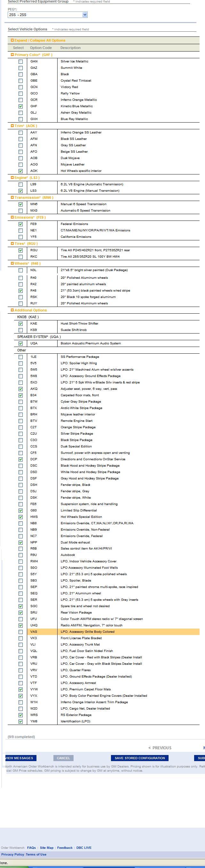Viewport: 205px width, 868px height.
Task: Click the Description column header
Action: click(70, 48)
